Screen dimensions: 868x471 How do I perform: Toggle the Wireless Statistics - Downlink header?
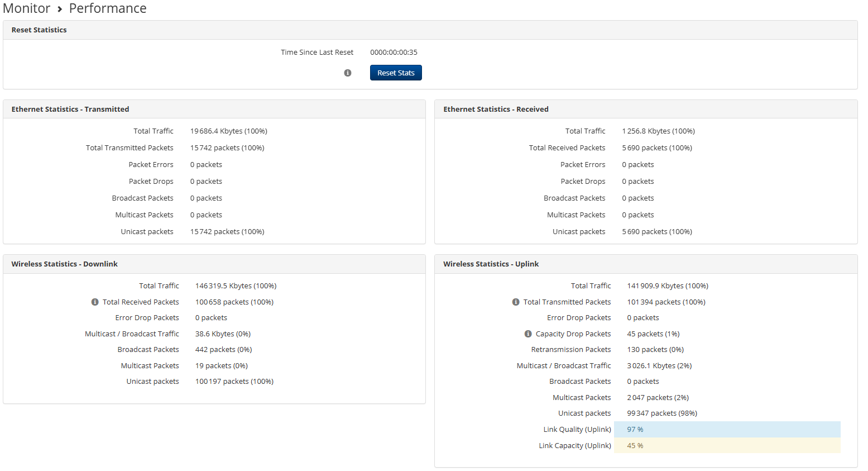pyautogui.click(x=65, y=264)
